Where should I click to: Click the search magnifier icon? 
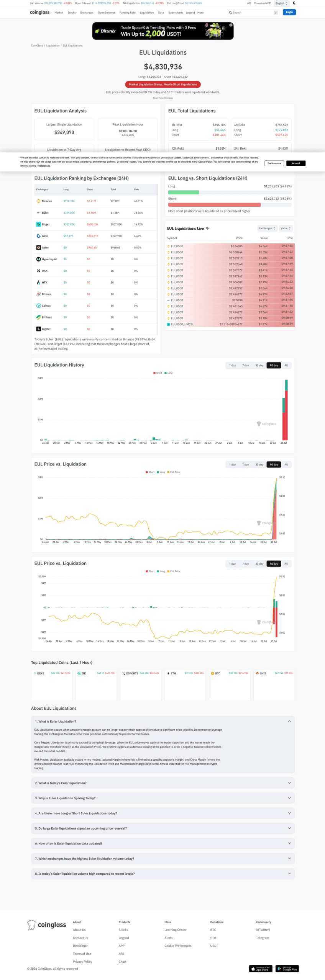click(230, 13)
